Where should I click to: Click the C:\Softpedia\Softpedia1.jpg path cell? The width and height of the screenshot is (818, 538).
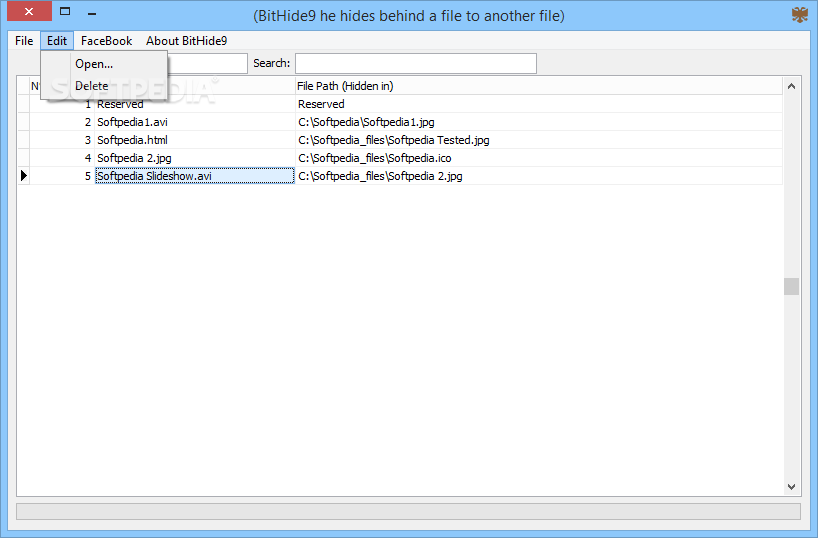click(538, 122)
